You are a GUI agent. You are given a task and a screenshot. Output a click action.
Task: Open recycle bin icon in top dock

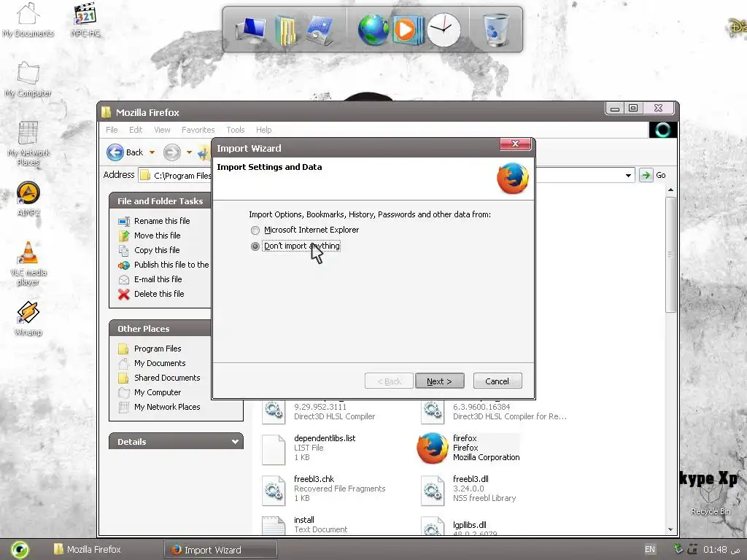tap(496, 29)
